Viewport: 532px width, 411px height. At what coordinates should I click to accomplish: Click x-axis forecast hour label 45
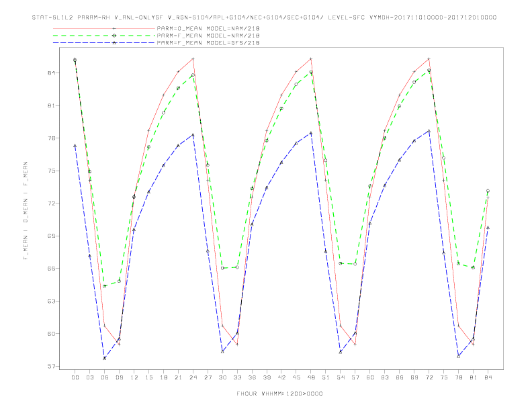296,377
